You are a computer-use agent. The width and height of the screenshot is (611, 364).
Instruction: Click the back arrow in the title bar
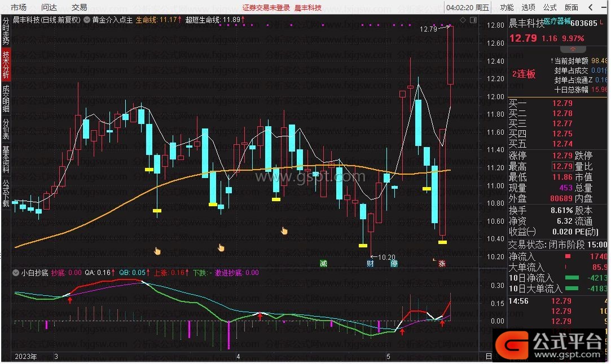pyautogui.click(x=591, y=7)
